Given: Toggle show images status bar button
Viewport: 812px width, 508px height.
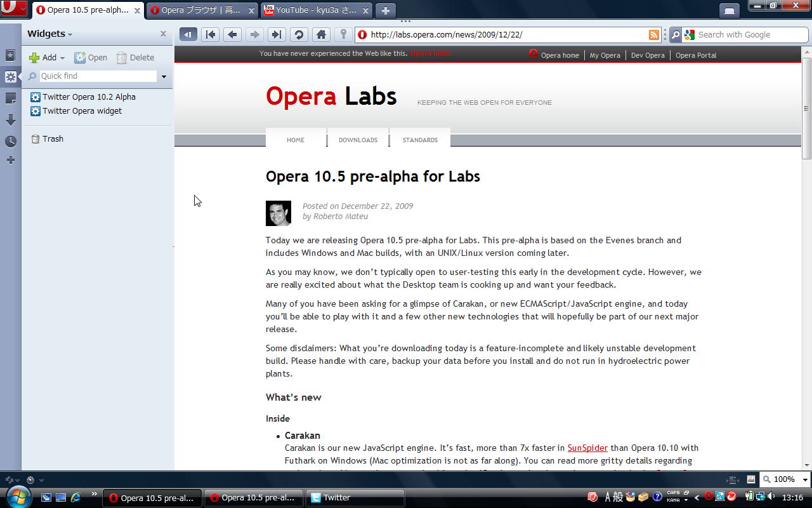Looking at the screenshot, I should (751, 479).
